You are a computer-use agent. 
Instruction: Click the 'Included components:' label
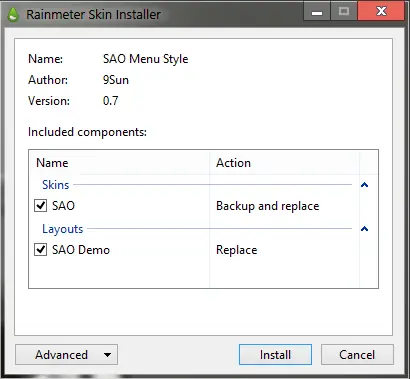[87, 132]
